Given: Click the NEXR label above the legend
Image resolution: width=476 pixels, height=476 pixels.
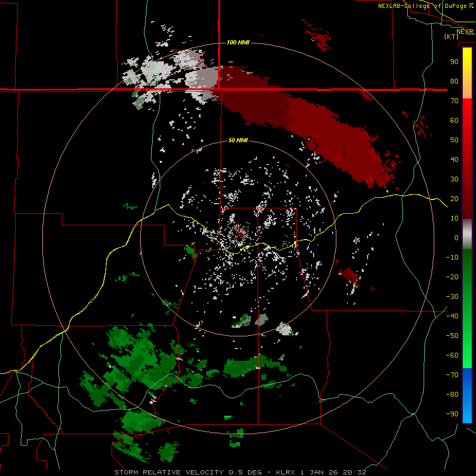Looking at the screenshot, I should tap(464, 32).
